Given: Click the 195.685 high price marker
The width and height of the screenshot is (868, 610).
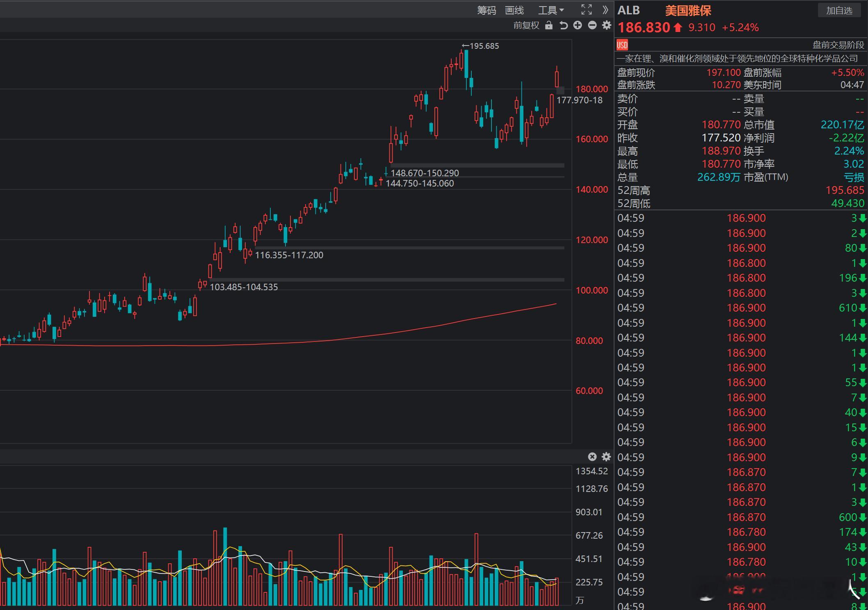Looking at the screenshot, I should (x=481, y=46).
